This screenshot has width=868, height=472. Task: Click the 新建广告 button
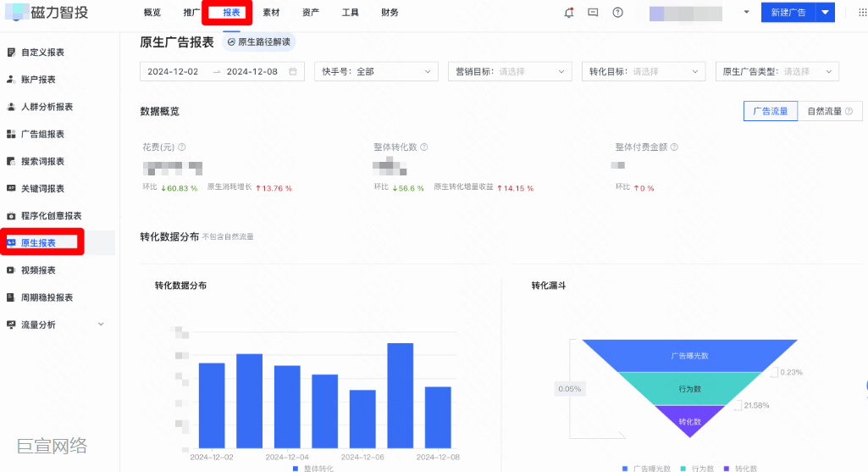[x=788, y=12]
